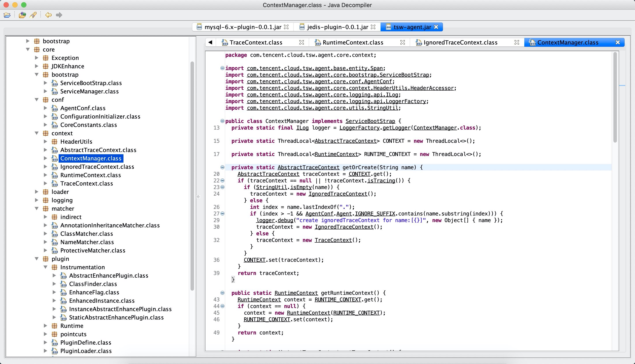Collapse the getOrCreate method fold marker
The image size is (635, 364).
222,167
